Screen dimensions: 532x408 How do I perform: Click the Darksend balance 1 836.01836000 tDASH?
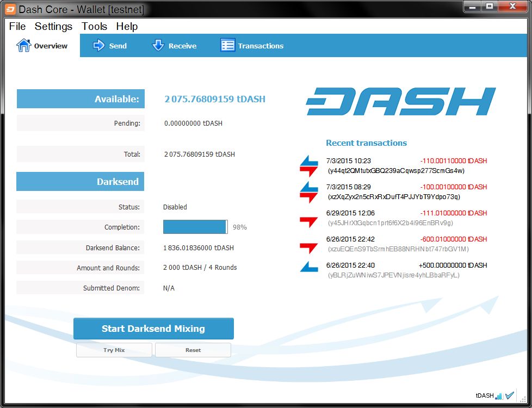pyautogui.click(x=199, y=248)
